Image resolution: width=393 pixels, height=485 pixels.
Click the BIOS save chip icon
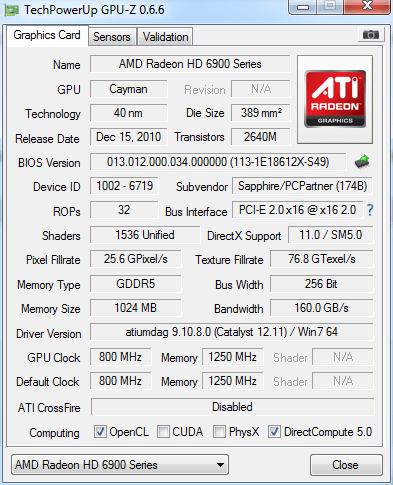tap(362, 162)
